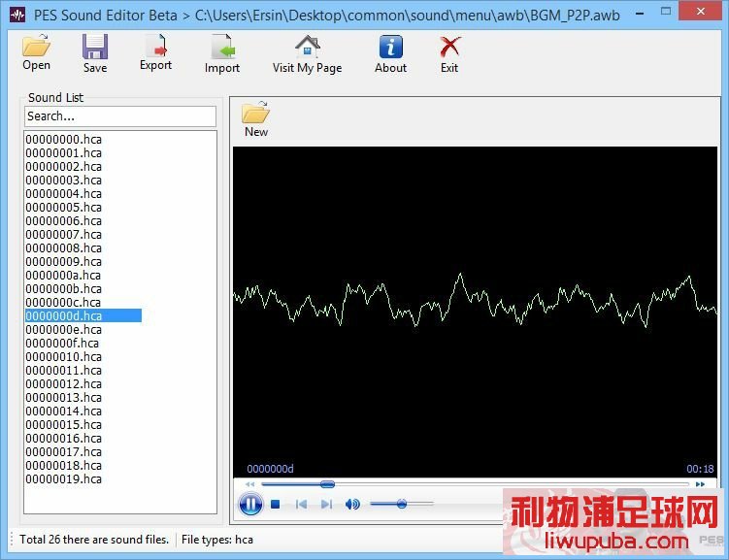Select 00000018.hca in sound list
Screen dimensions: 729x560
tap(64, 466)
